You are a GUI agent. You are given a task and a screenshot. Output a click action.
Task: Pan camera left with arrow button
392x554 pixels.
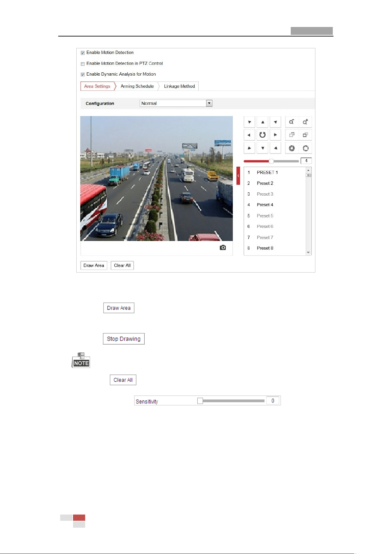[249, 135]
